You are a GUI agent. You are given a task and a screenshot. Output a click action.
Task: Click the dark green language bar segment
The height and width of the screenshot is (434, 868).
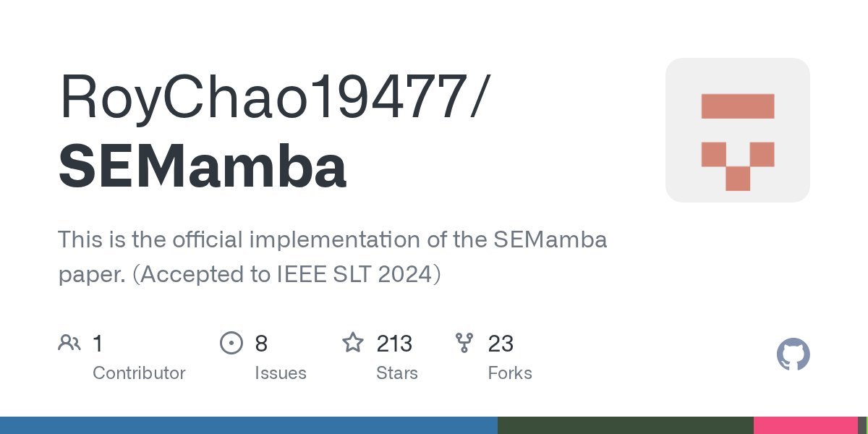(x=625, y=425)
